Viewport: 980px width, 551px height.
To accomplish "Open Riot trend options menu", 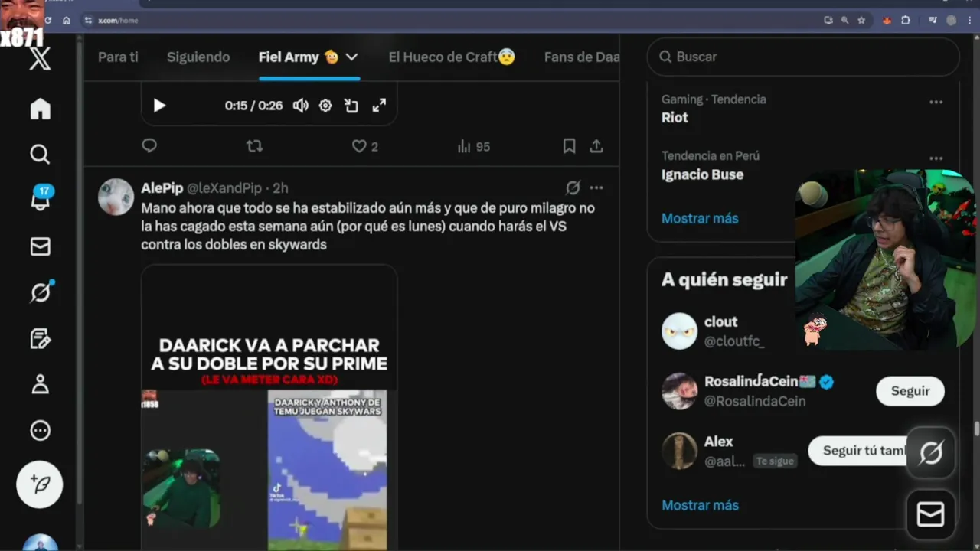I will click(936, 102).
